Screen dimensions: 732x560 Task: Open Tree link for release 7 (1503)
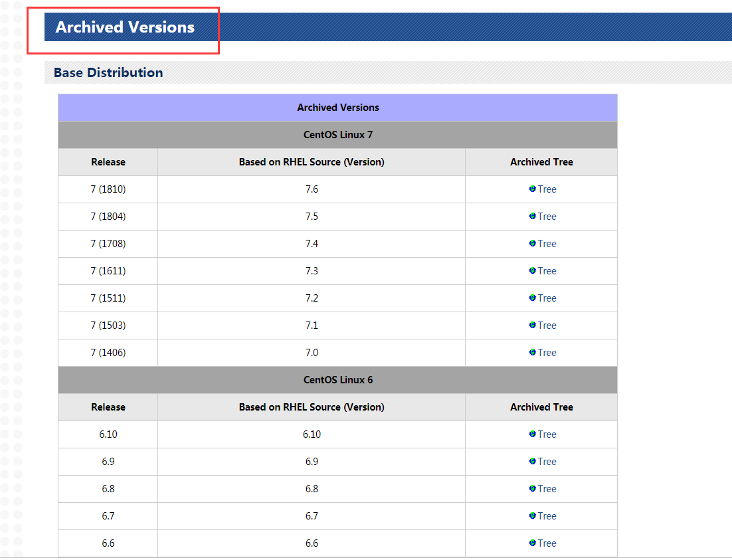[547, 325]
